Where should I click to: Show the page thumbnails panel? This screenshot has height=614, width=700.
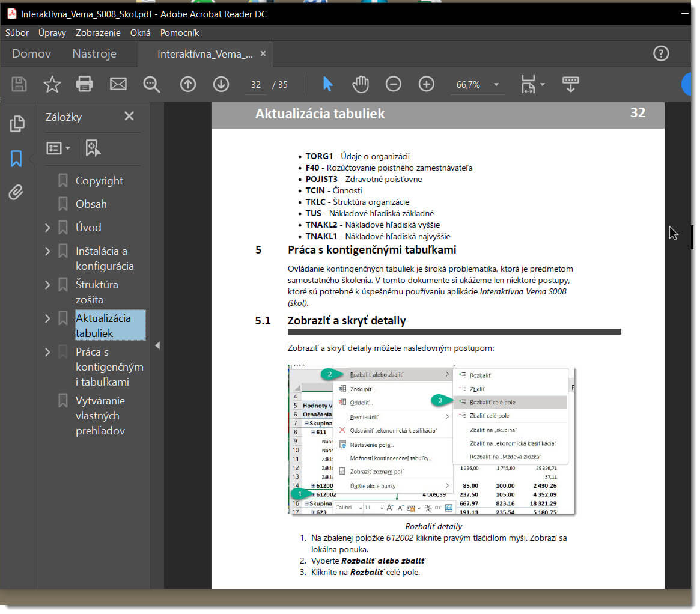pos(17,124)
